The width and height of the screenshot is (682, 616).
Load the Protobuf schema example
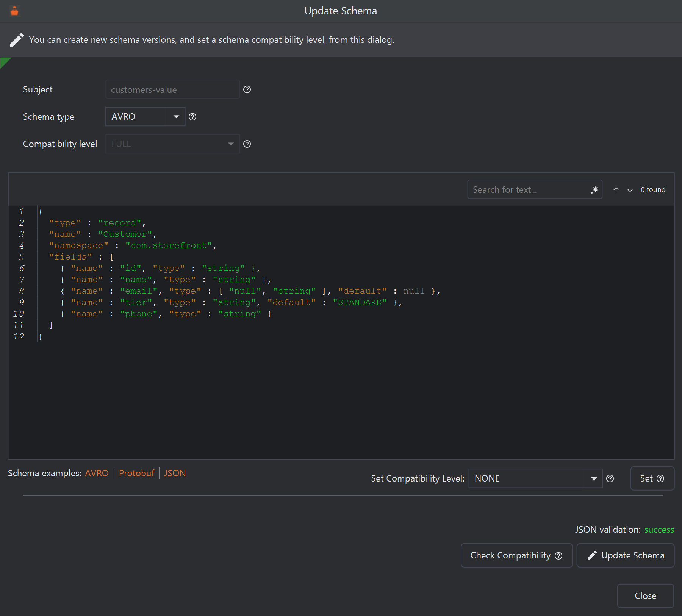click(x=137, y=473)
